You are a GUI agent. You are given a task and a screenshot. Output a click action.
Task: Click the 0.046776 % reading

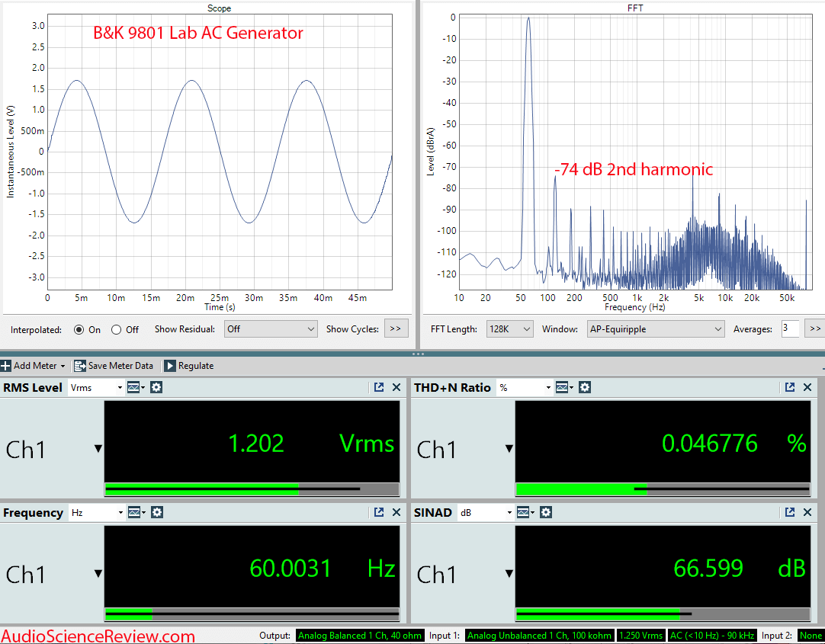coord(734,443)
